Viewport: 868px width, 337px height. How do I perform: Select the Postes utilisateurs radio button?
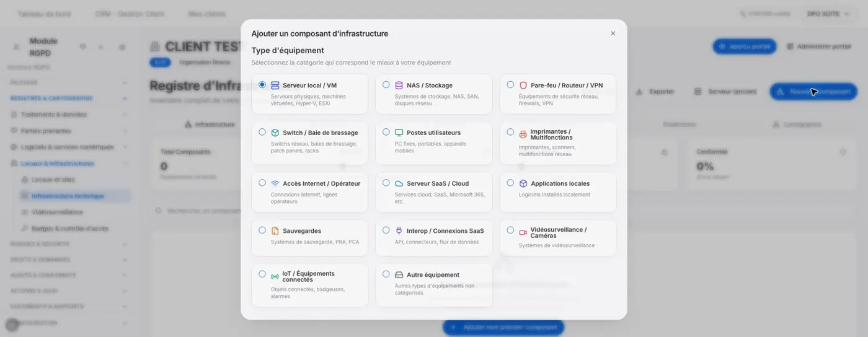click(x=386, y=132)
